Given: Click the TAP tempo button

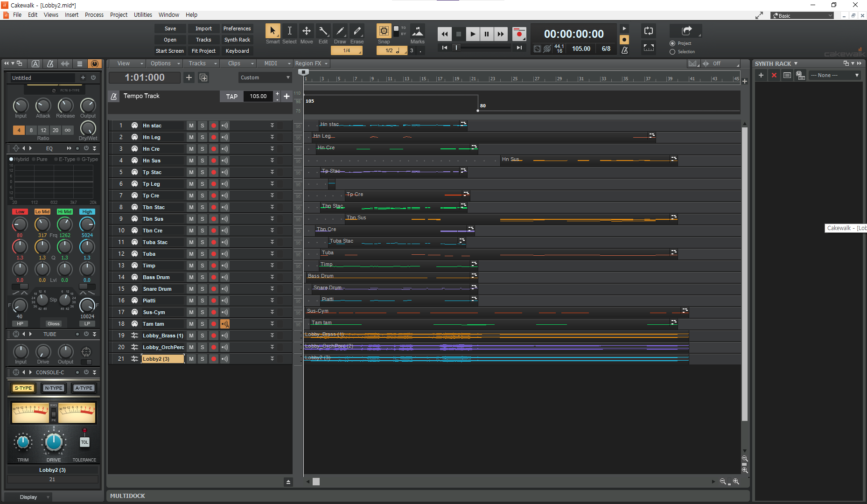Looking at the screenshot, I should pos(232,97).
